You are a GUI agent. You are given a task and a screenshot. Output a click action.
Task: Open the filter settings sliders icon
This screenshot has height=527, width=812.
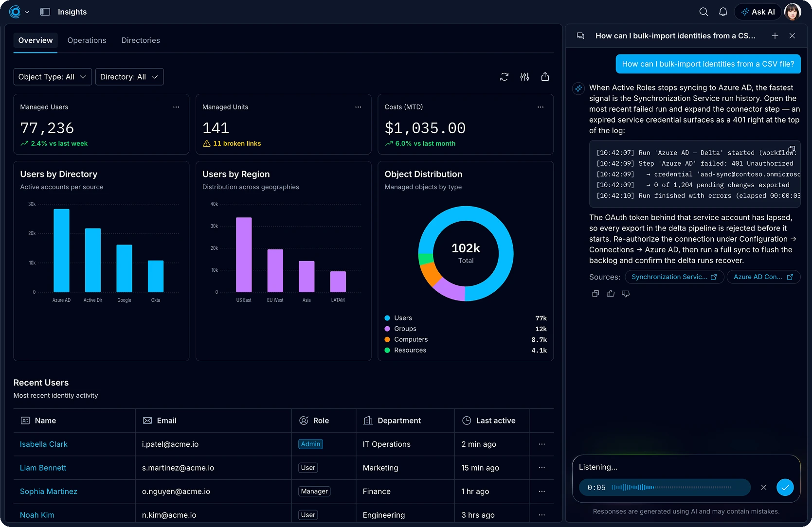pos(524,77)
